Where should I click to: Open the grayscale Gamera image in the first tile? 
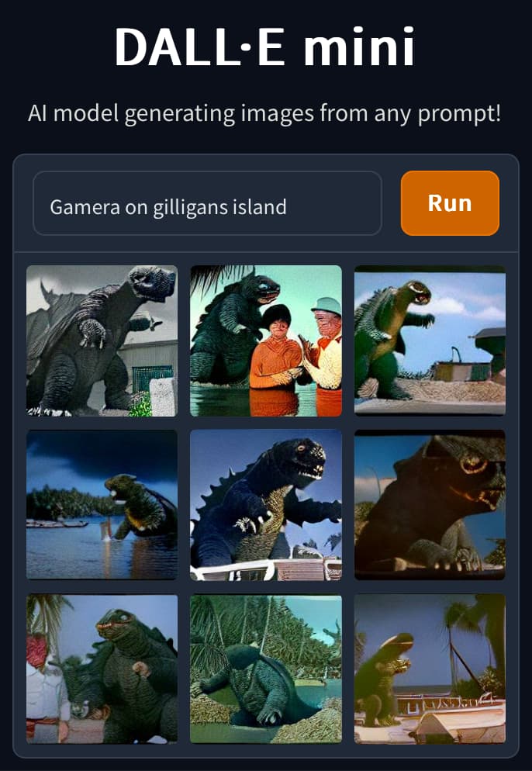[x=102, y=341]
